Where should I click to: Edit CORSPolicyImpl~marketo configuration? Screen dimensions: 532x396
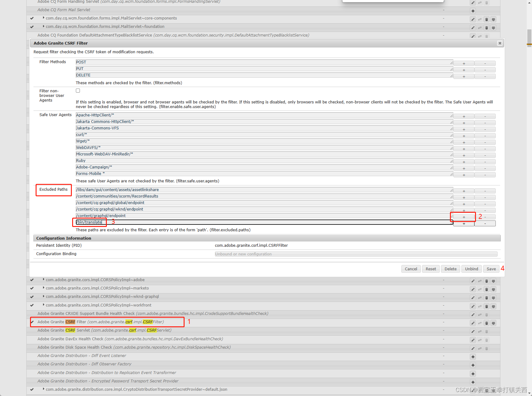click(473, 289)
